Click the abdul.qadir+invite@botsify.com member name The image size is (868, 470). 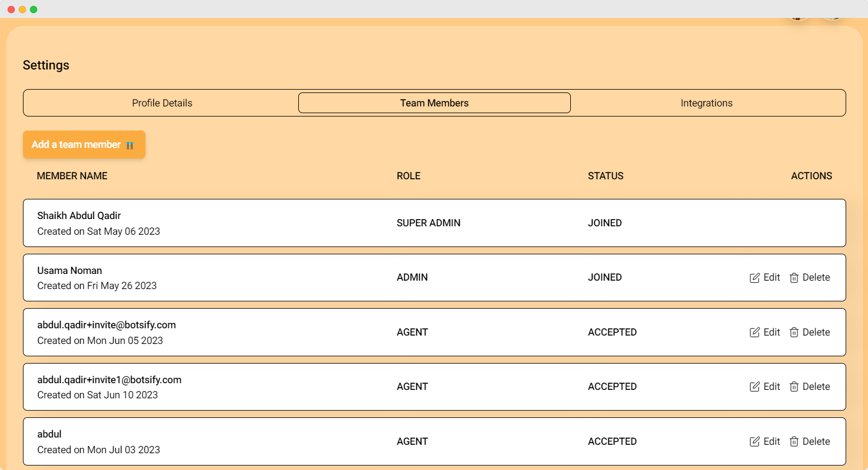coord(106,325)
